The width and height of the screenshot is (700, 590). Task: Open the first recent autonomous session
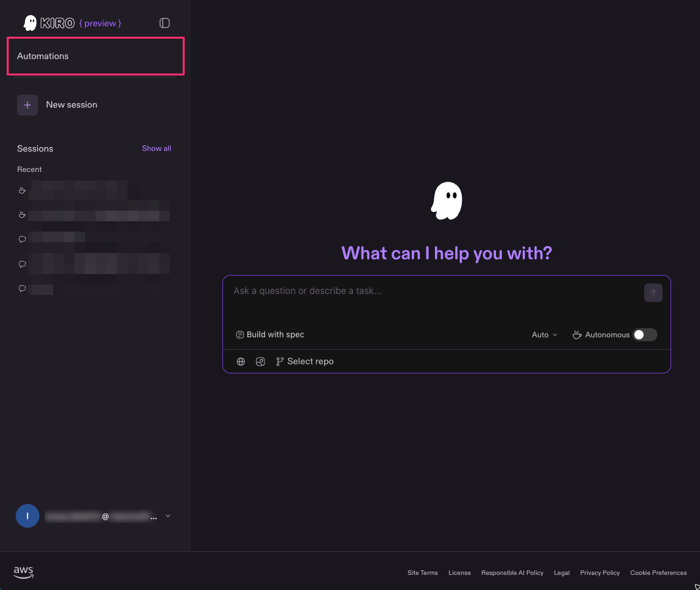94,191
